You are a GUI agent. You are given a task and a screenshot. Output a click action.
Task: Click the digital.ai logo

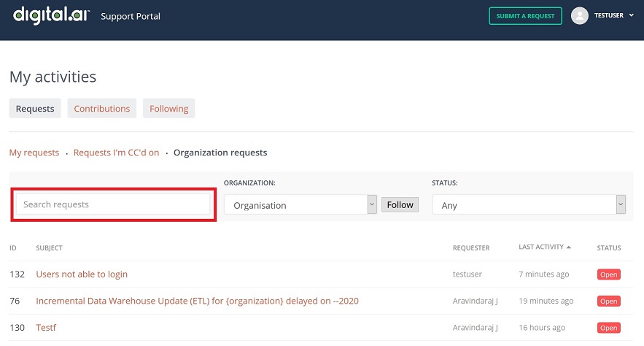click(51, 15)
